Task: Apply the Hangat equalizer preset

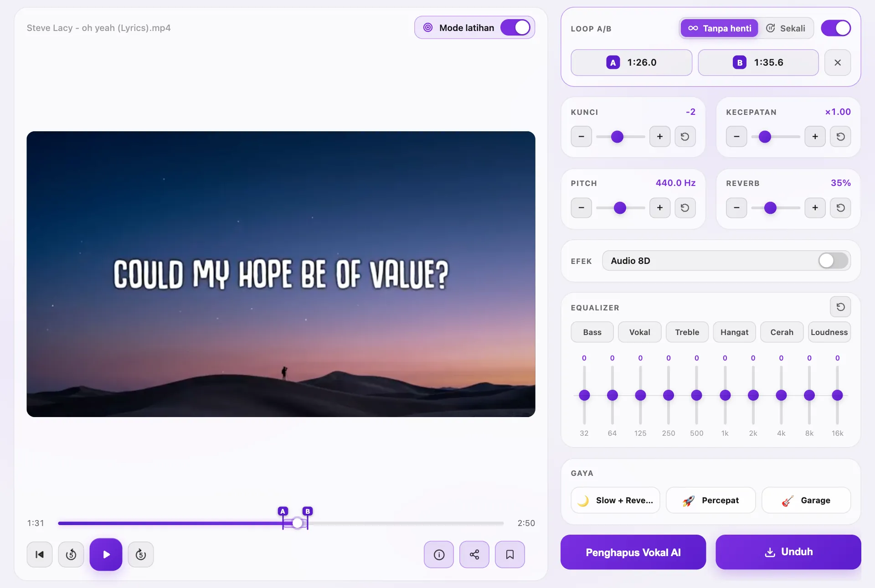Action: (735, 332)
